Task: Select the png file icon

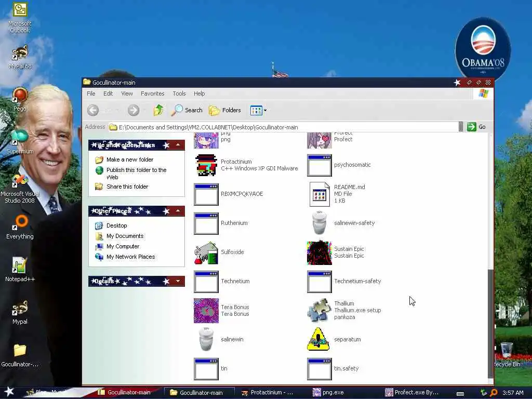Action: [206, 140]
